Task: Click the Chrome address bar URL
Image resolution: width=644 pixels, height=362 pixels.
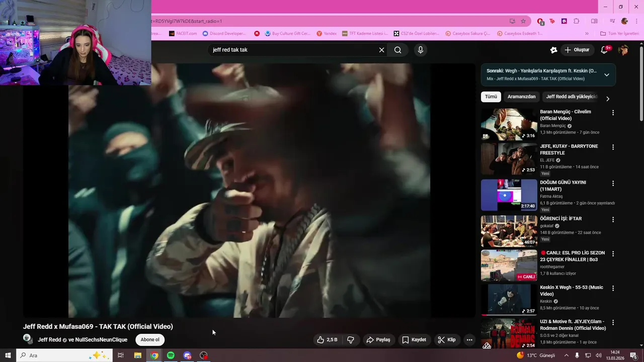Action: [327, 21]
